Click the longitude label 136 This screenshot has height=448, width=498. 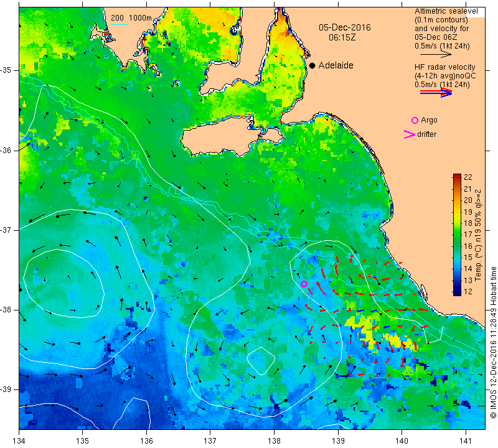tap(146, 441)
